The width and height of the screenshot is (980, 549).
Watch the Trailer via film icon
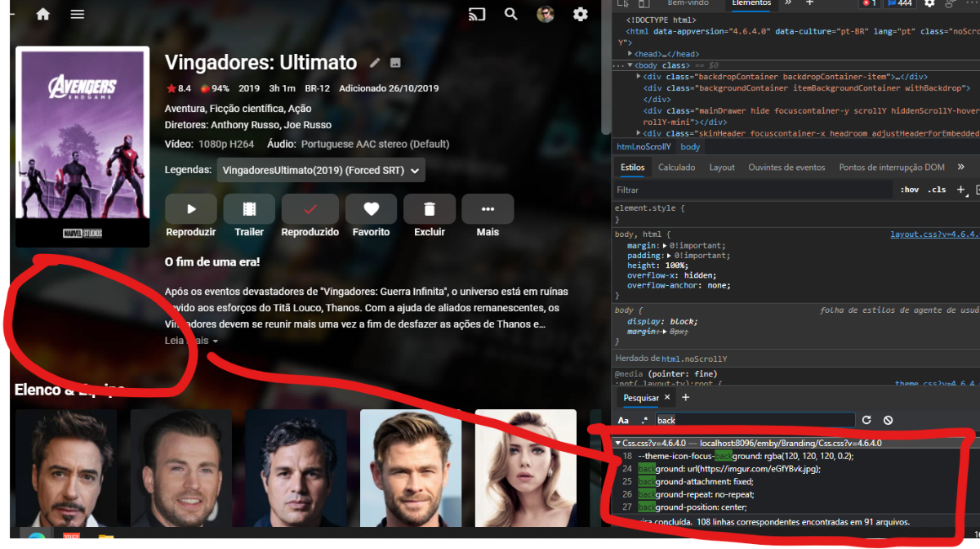point(249,209)
